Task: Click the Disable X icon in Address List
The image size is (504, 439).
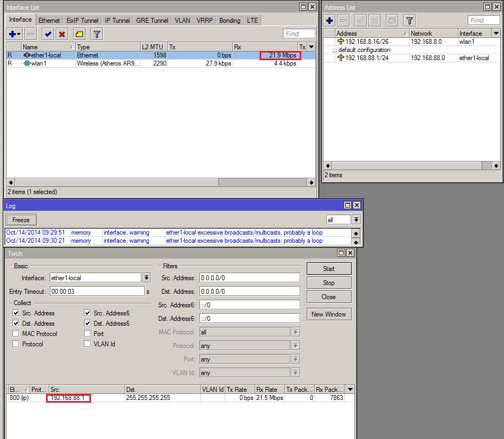Action: [x=375, y=21]
